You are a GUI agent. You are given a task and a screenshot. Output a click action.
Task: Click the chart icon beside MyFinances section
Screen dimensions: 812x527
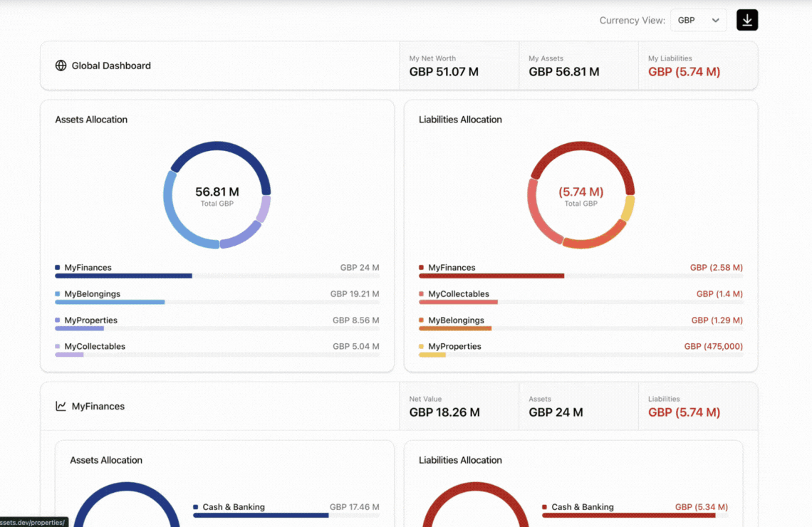tap(61, 407)
